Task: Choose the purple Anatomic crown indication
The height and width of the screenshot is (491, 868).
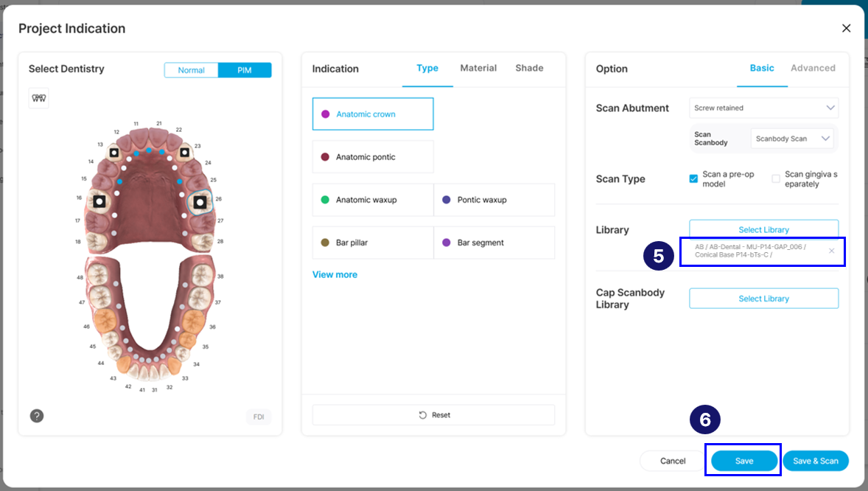Action: click(373, 114)
